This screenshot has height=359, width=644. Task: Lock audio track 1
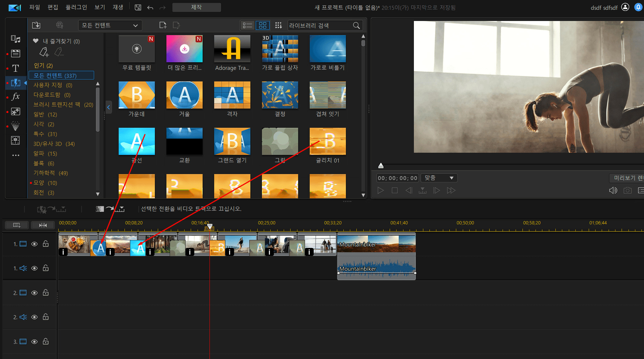pyautogui.click(x=46, y=268)
